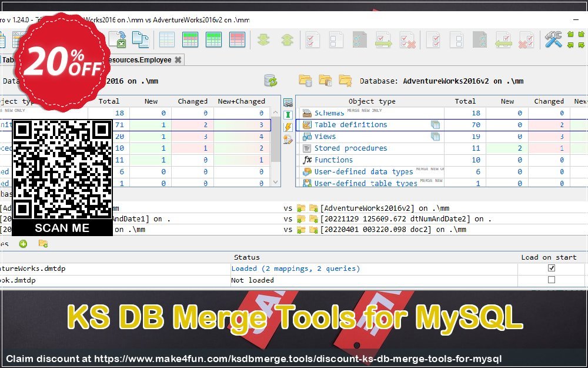Viewport: 588px width, 368px height.
Task: Click the folder with database icon
Action: coord(305,80)
